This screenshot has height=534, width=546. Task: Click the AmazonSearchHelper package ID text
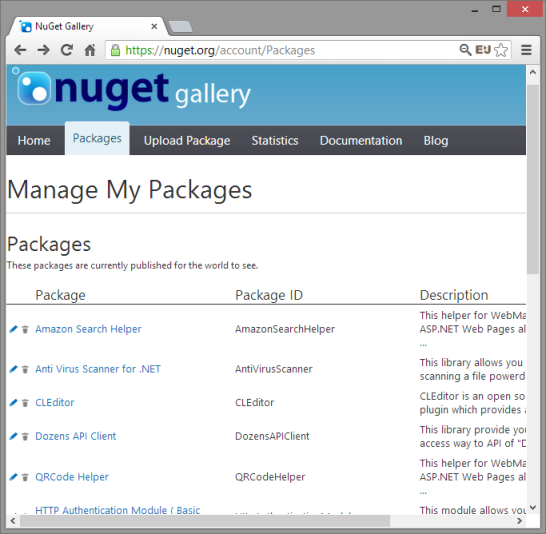coord(285,329)
